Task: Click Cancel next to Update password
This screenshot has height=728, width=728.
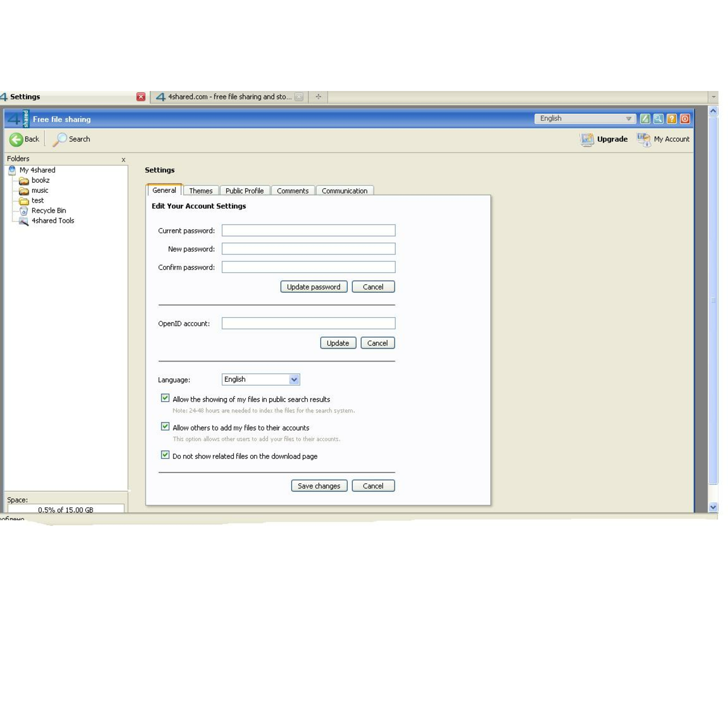Action: coord(373,287)
